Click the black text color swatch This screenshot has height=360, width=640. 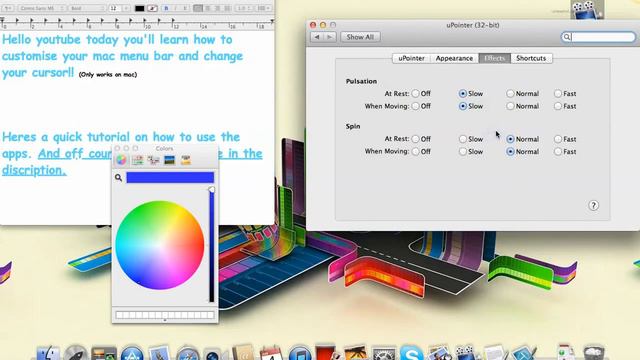point(140,8)
